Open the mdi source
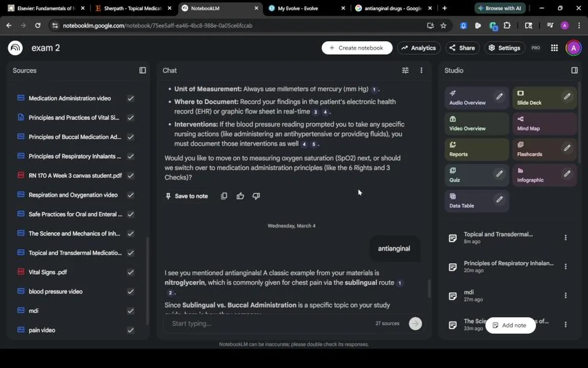This screenshot has height=368, width=588. tap(33, 311)
